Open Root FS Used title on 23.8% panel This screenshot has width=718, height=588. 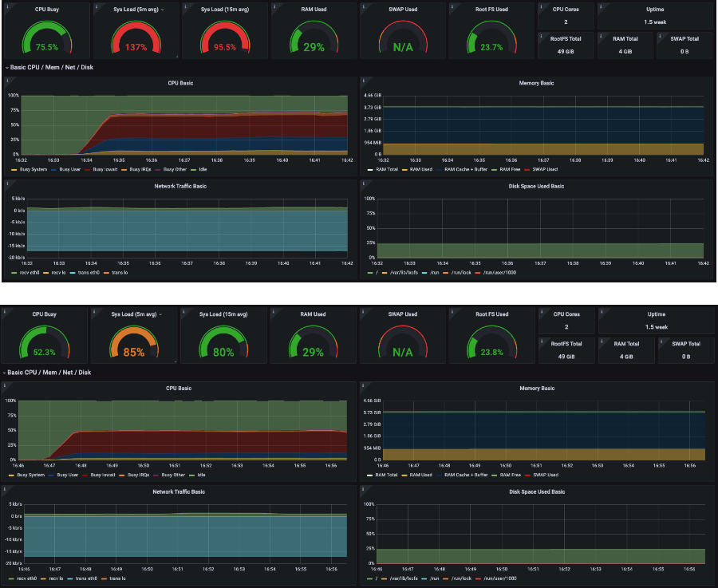click(x=491, y=314)
